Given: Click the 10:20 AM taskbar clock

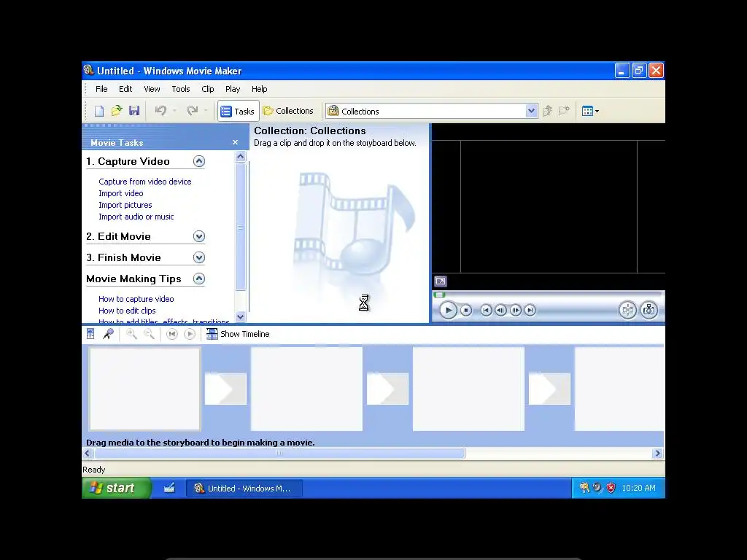Looking at the screenshot, I should (x=638, y=488).
